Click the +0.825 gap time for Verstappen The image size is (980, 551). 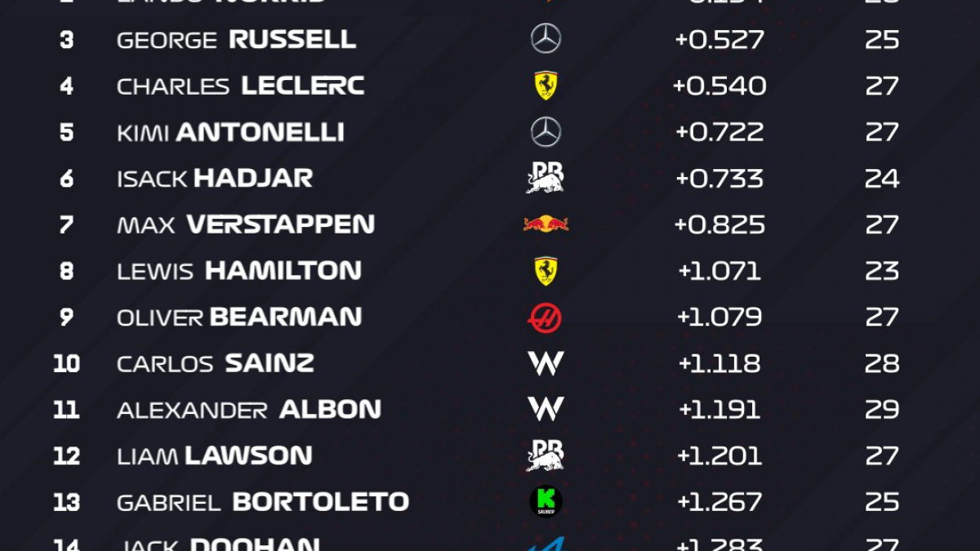(x=719, y=224)
